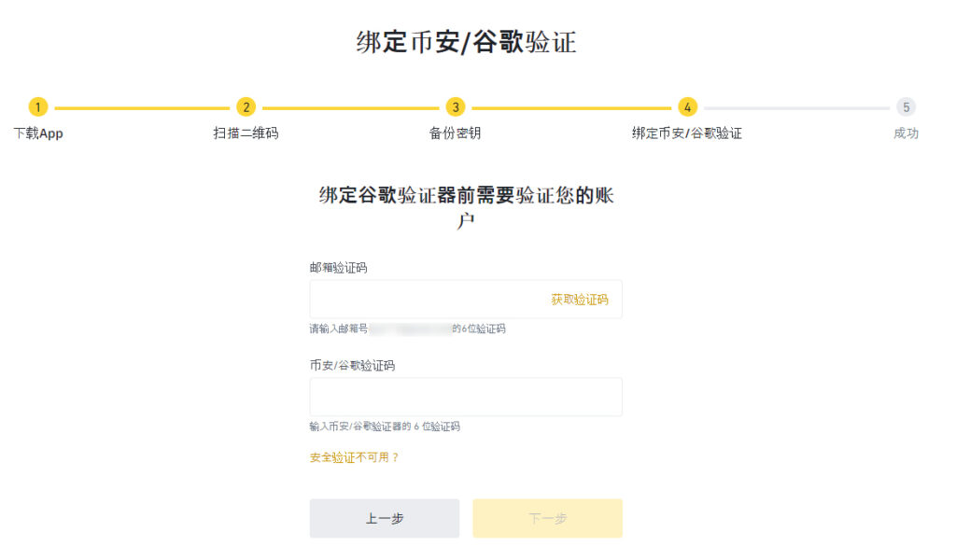Continue with the 下一步 button

pos(547,519)
